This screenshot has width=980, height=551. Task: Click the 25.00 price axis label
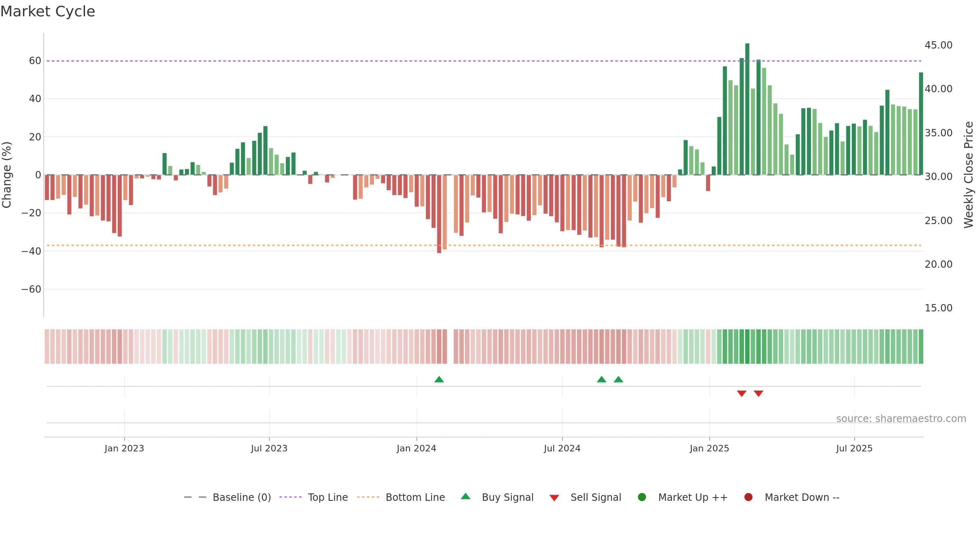938,220
